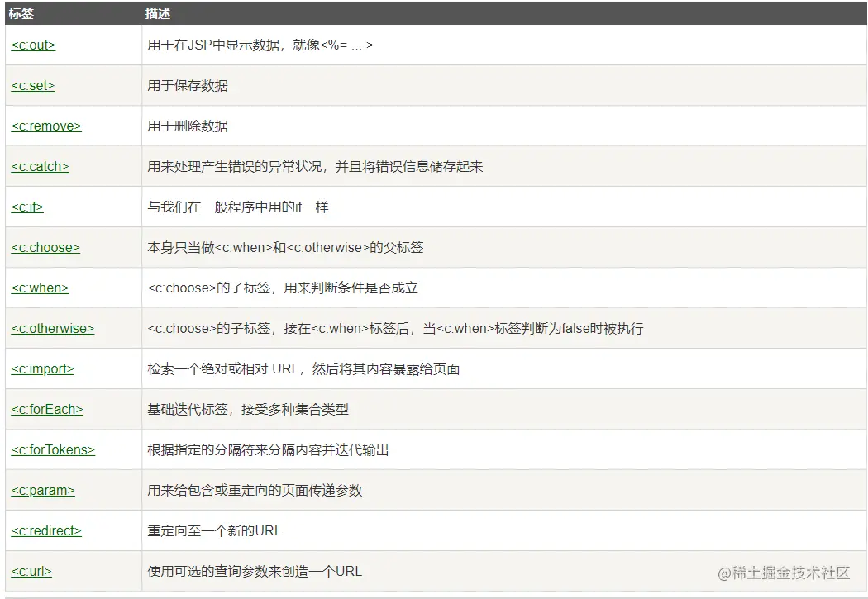The height and width of the screenshot is (599, 868).
Task: Open the <c:forTokens> tag link
Action: (x=53, y=449)
